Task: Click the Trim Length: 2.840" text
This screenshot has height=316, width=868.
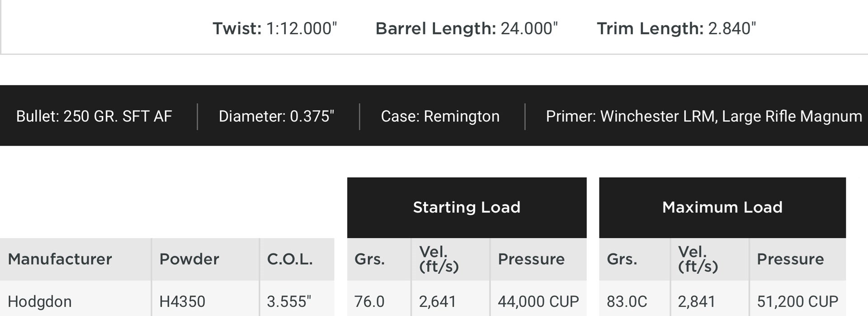Action: tap(676, 28)
